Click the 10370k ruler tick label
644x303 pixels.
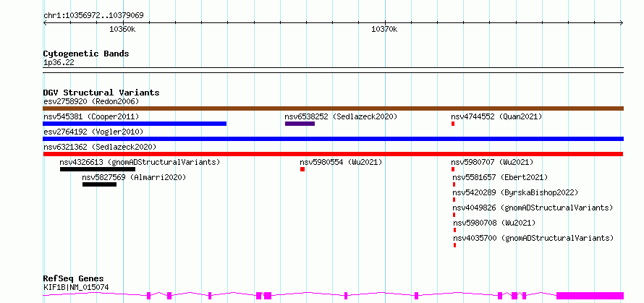[x=384, y=29]
